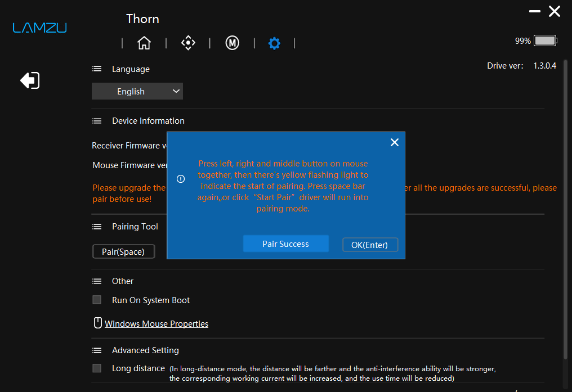The height and width of the screenshot is (392, 572).
Task: Click the battery level icon
Action: tap(546, 40)
